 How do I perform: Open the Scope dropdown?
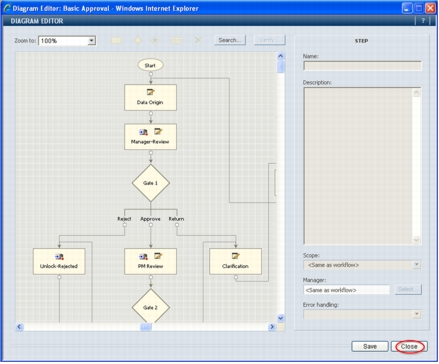pyautogui.click(x=416, y=265)
